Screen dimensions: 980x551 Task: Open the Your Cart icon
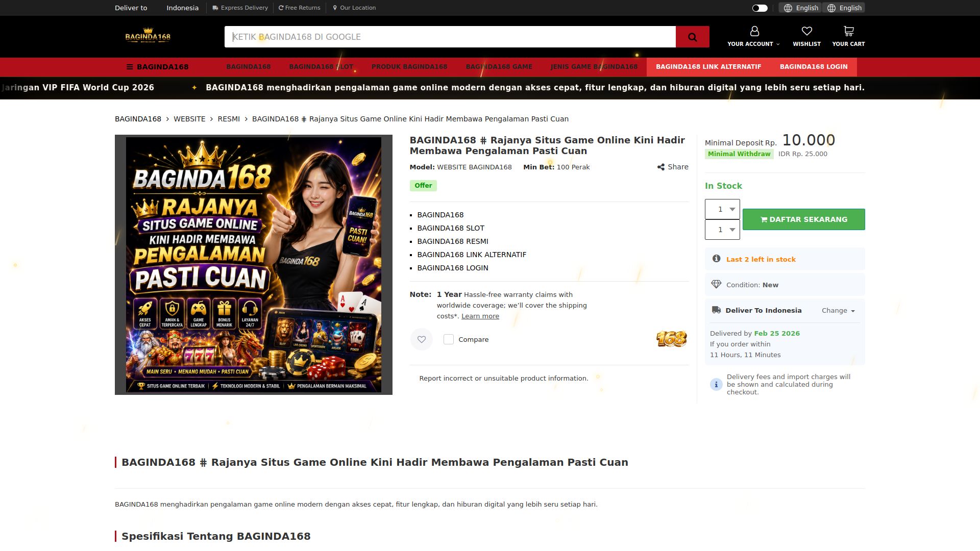click(848, 32)
